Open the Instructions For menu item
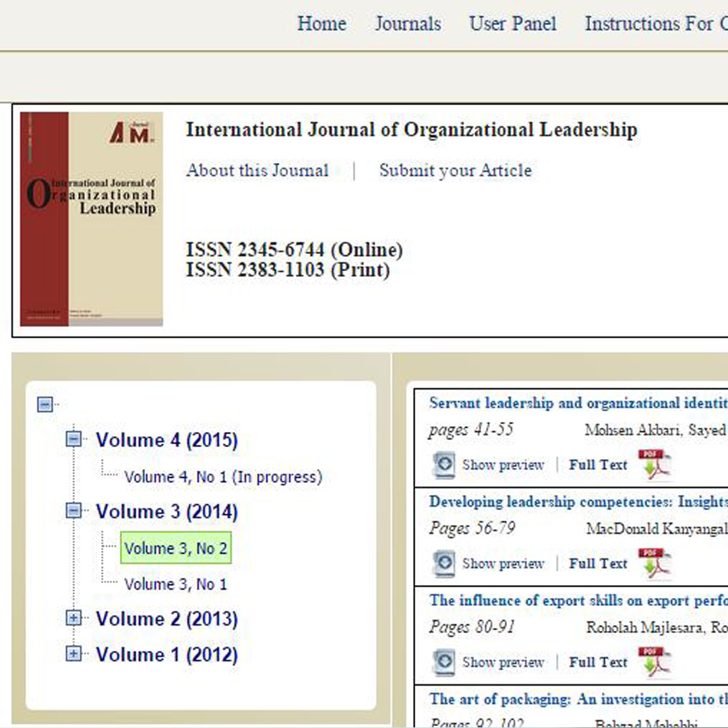 click(x=656, y=24)
